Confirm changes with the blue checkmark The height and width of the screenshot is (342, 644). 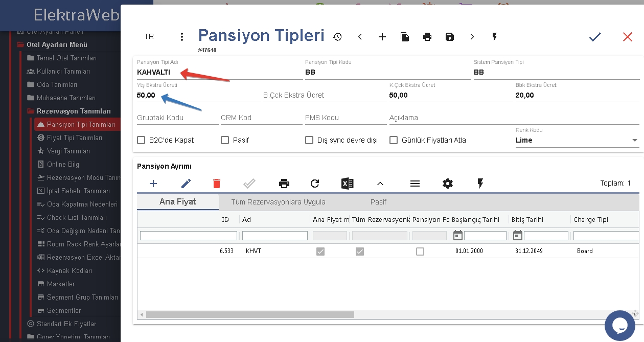coord(595,37)
